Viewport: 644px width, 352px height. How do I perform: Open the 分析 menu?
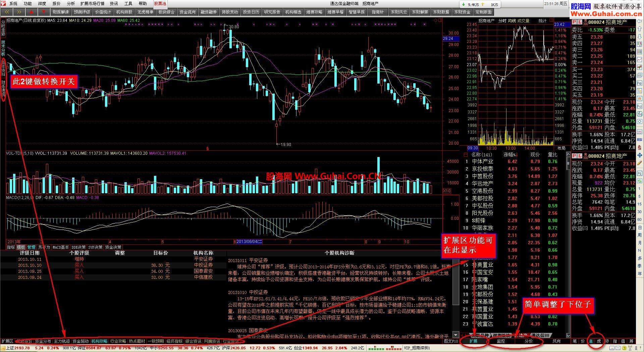(x=71, y=3)
